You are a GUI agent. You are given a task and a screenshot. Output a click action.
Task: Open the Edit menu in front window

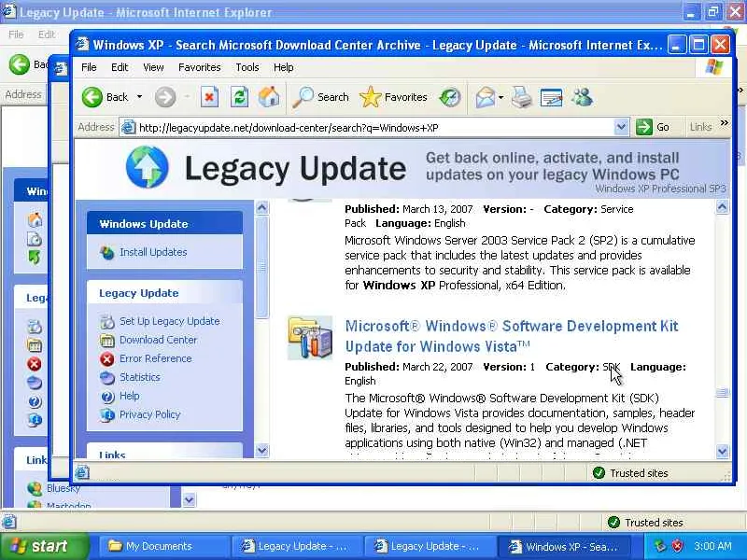(x=120, y=67)
